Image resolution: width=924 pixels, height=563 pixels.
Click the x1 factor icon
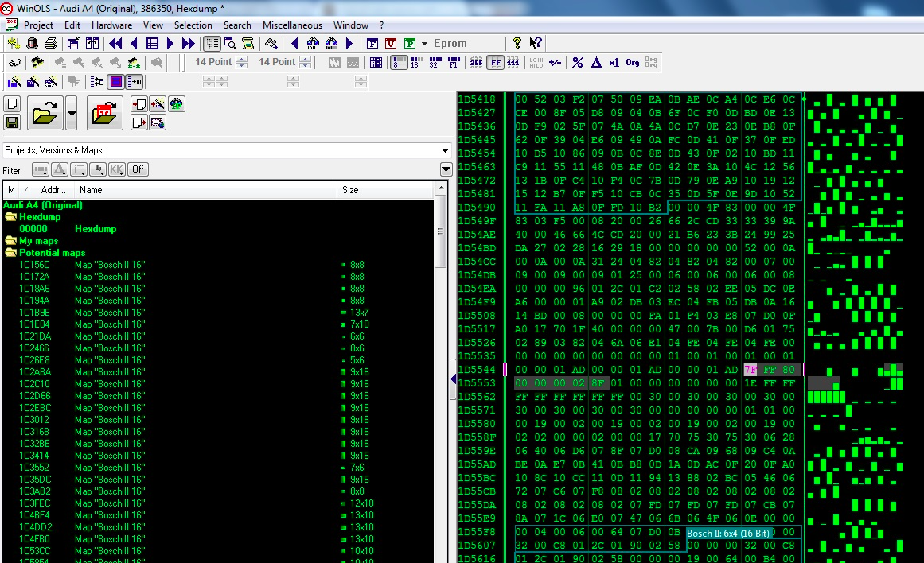click(614, 62)
